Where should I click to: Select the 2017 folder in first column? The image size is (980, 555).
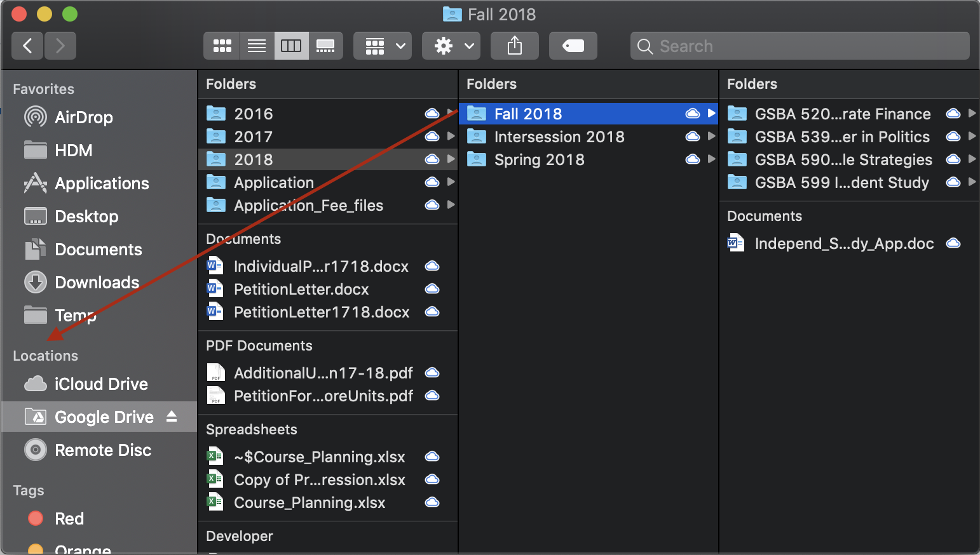[253, 137]
